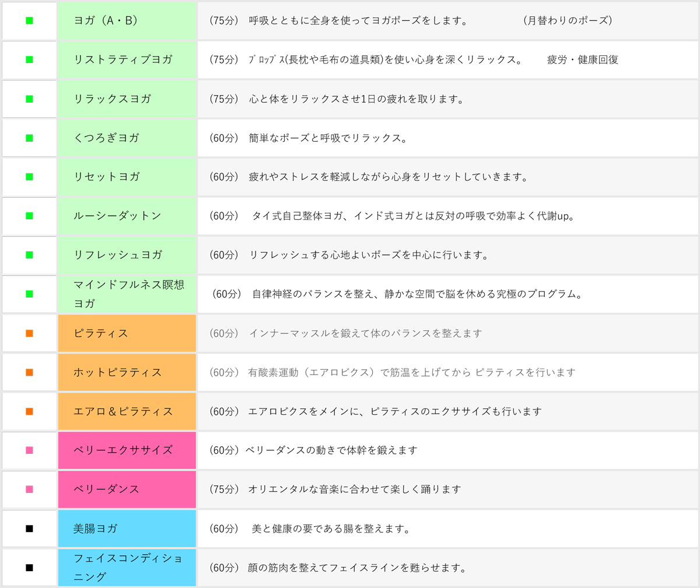Select the green square beside くつろぎヨガ
700x588 pixels.
tap(29, 138)
